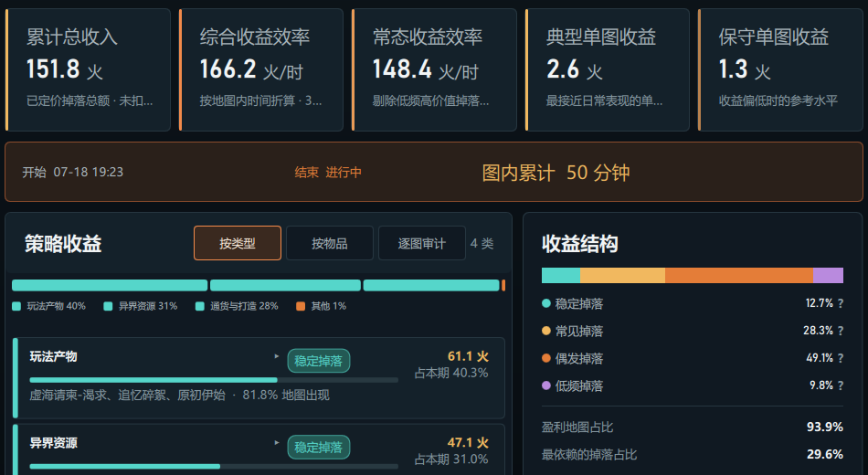Click the 开始 07-18 19:23 timestamp
Viewport: 868px width, 475px height.
coord(72,172)
